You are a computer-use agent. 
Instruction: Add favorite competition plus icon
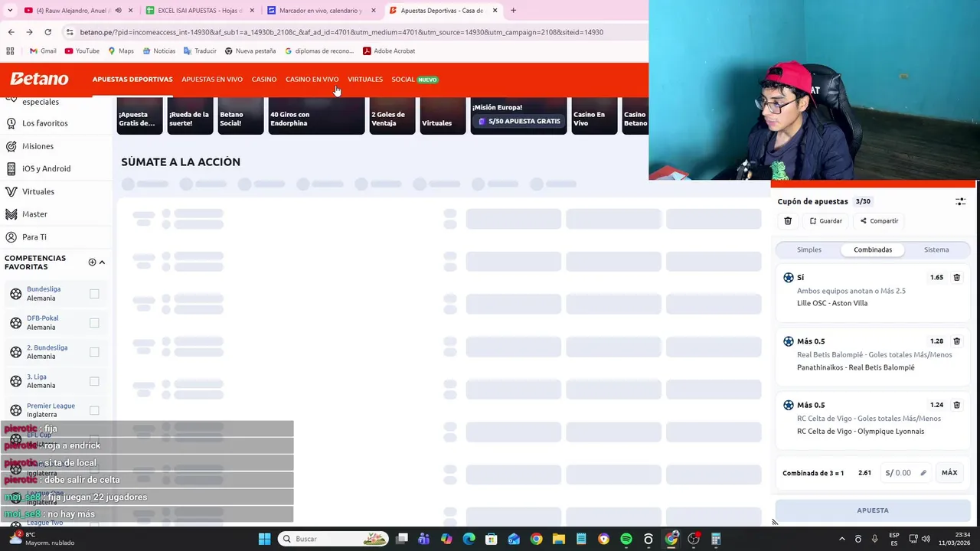tap(92, 262)
